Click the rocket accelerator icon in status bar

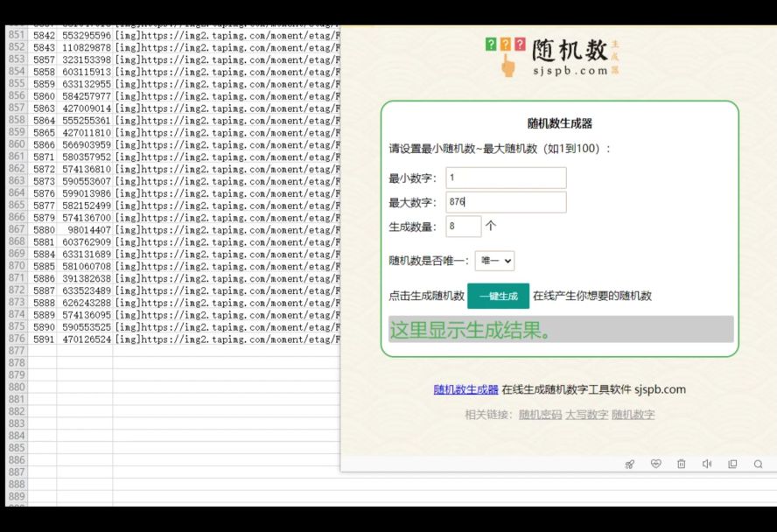point(629,465)
